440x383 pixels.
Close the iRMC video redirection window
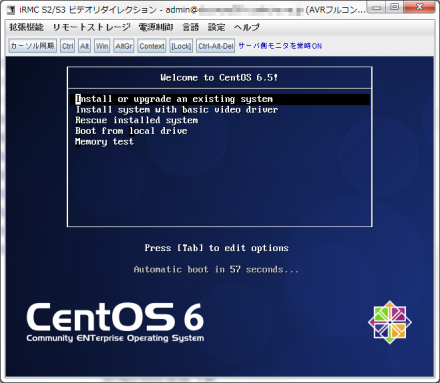point(419,7)
